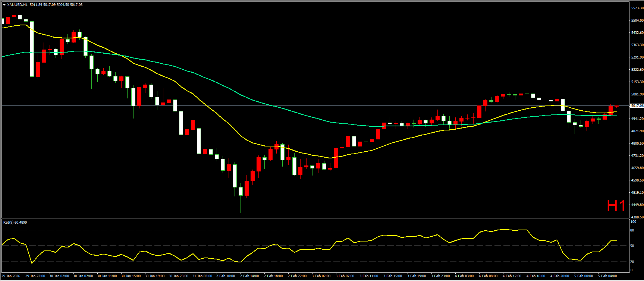
Task: Click the 5 Feb 04:00 time label
Action: [x=607, y=276]
